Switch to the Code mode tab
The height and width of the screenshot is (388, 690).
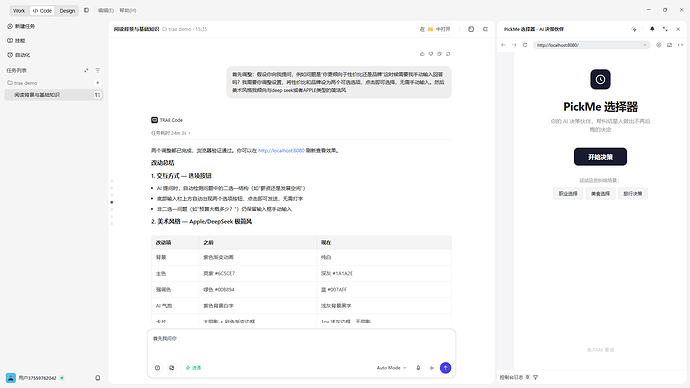42,11
